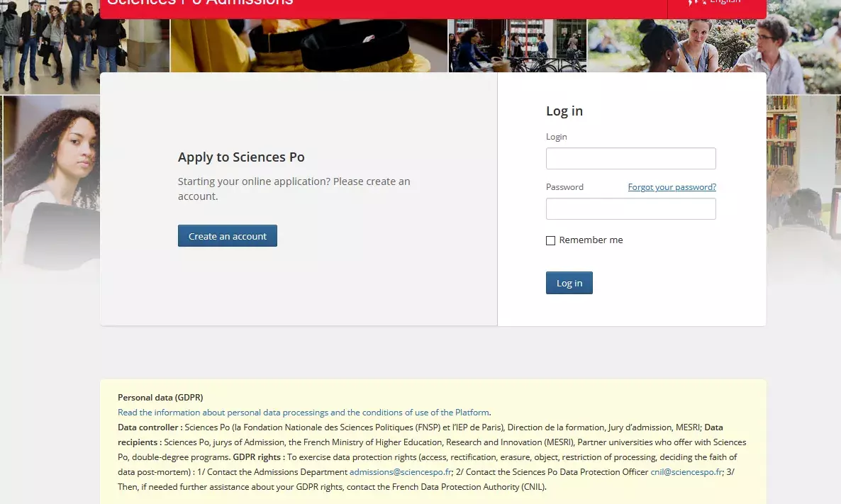The height and width of the screenshot is (504, 841).
Task: Click the photo of woman holding laptop
Action: pyautogui.click(x=50, y=184)
